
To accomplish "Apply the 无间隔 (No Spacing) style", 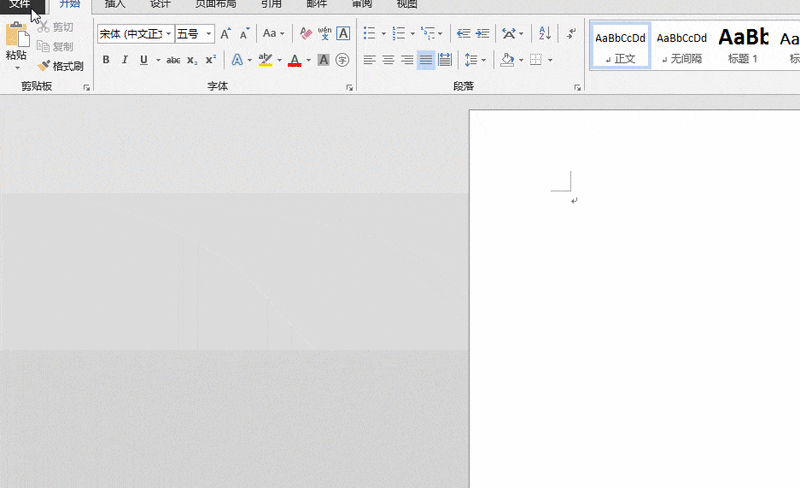I will click(682, 46).
